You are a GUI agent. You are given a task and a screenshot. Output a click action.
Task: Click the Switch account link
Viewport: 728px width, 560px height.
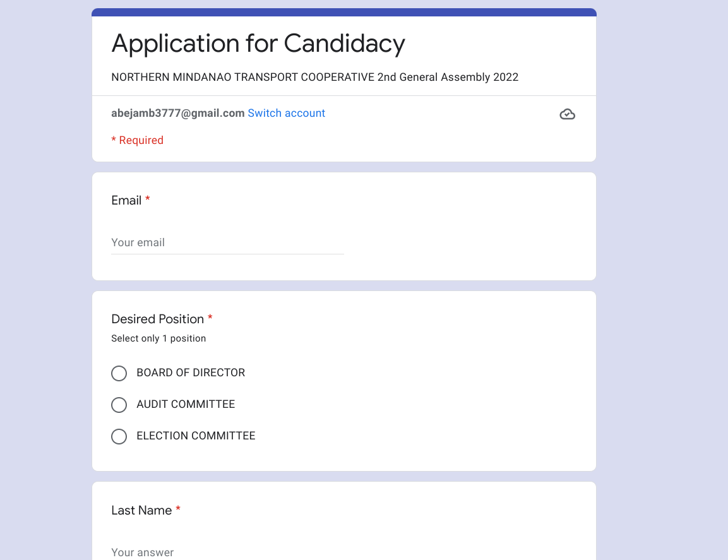coord(286,113)
